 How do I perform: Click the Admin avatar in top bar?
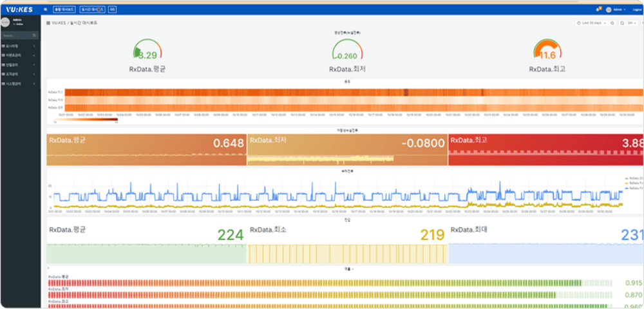(609, 10)
